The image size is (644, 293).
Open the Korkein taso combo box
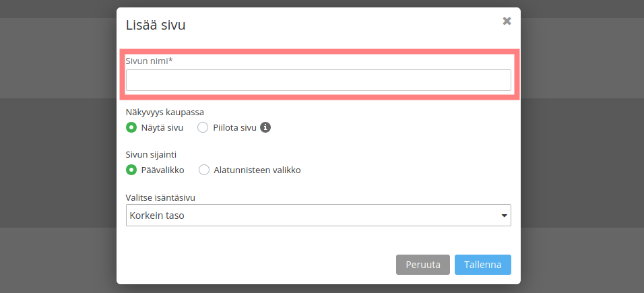[x=319, y=216]
